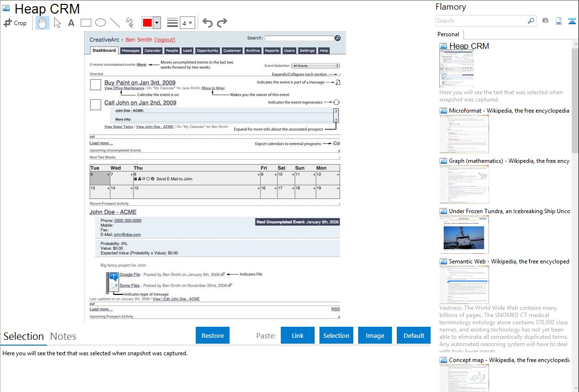
Task: Click the red color swatch
Action: pos(147,23)
